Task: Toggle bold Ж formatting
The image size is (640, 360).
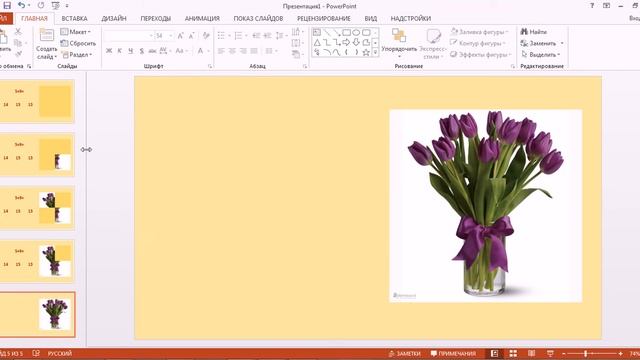Action: point(109,51)
